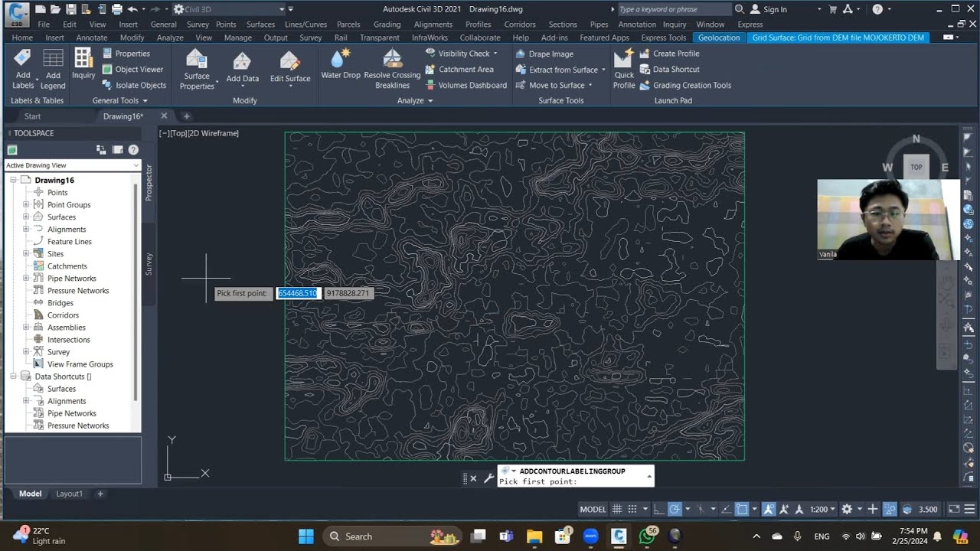
Task: Open Windows Start menu
Action: coord(305,536)
